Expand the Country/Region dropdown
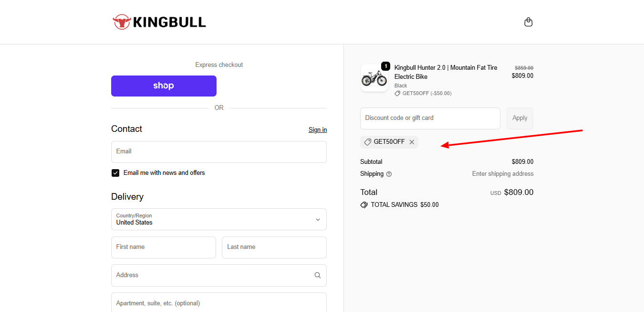The width and height of the screenshot is (644, 312). click(x=317, y=219)
